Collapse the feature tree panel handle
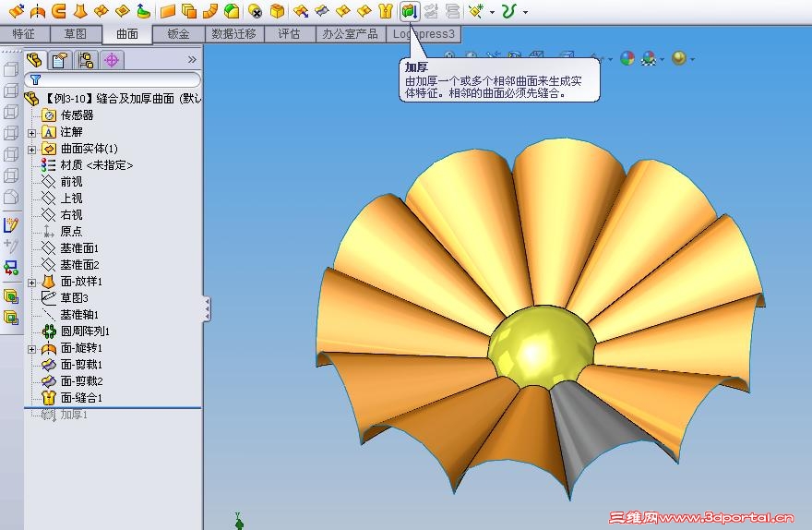The height and width of the screenshot is (530, 812). tap(207, 309)
